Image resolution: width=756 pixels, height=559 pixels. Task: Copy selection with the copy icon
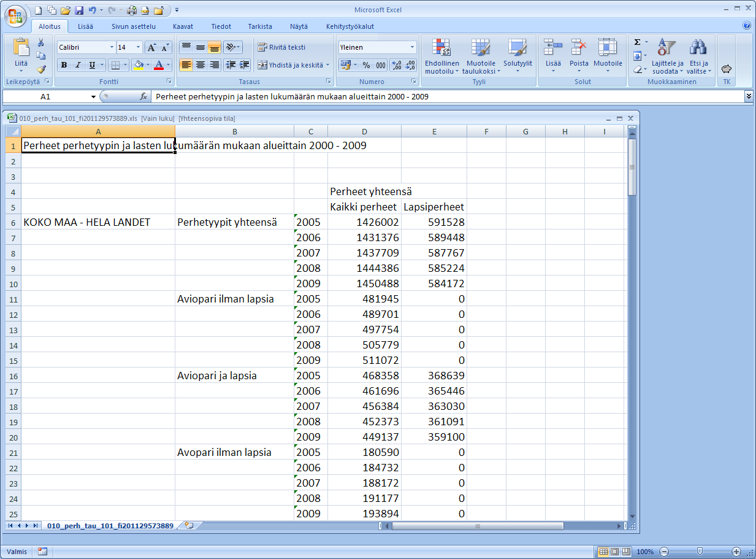[x=41, y=56]
